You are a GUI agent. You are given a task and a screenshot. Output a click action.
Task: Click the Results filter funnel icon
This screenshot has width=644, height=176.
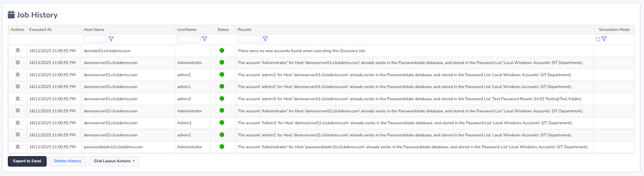(265, 39)
